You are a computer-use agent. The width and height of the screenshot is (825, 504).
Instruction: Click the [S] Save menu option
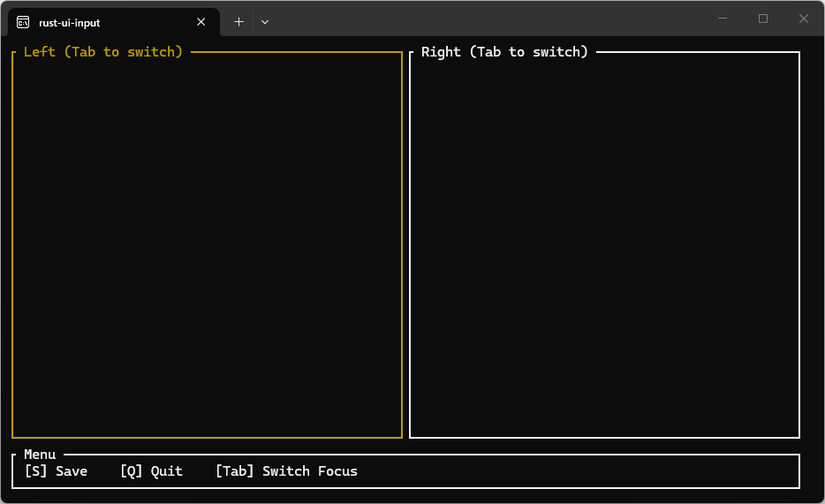(x=56, y=471)
